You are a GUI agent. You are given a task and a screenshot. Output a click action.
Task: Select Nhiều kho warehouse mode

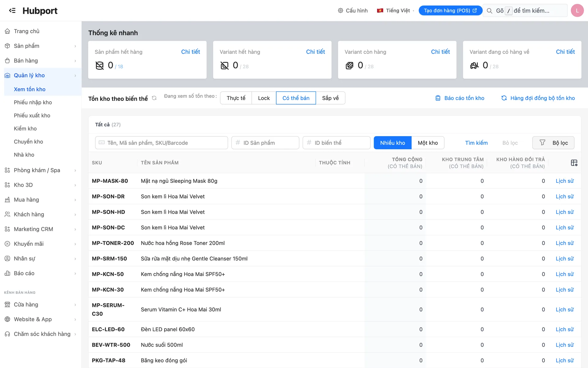393,143
